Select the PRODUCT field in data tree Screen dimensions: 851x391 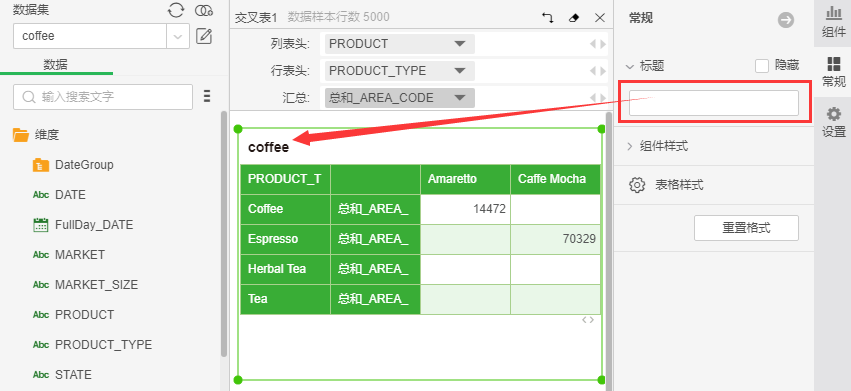point(85,314)
